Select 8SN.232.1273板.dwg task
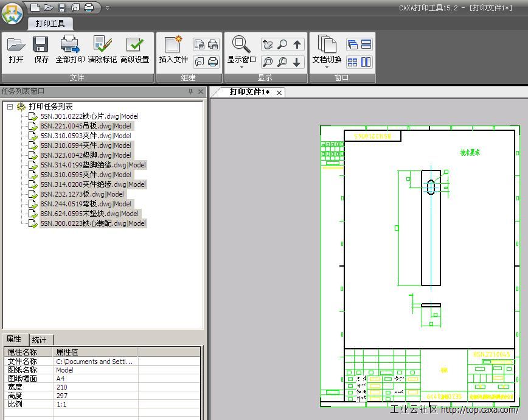 [x=82, y=195]
